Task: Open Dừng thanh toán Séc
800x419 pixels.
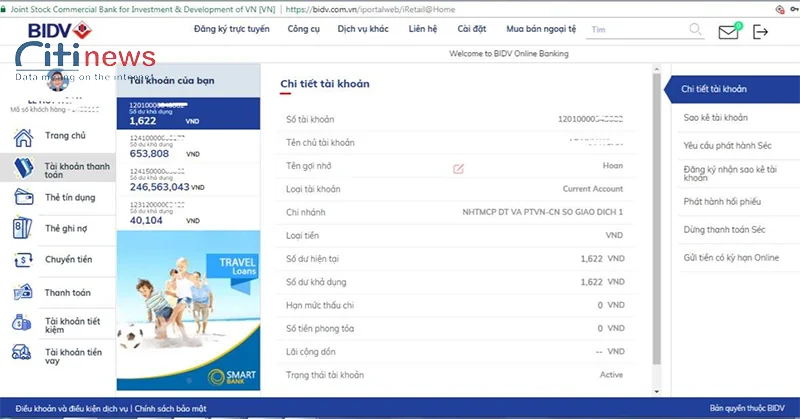Action: 724,230
